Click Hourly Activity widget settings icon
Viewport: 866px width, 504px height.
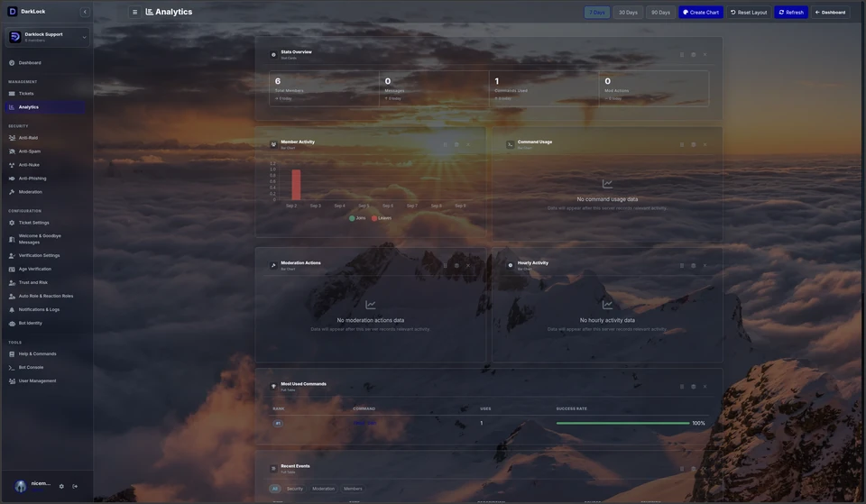click(693, 266)
